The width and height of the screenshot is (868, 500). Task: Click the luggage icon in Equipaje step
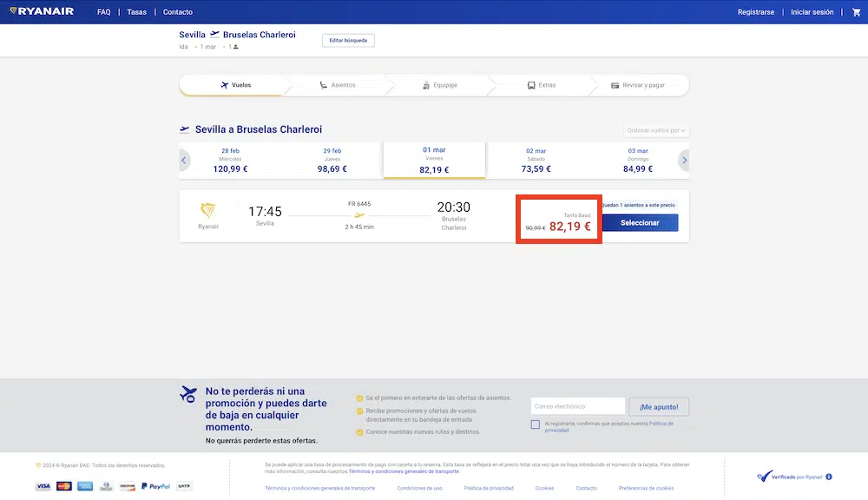pyautogui.click(x=425, y=85)
